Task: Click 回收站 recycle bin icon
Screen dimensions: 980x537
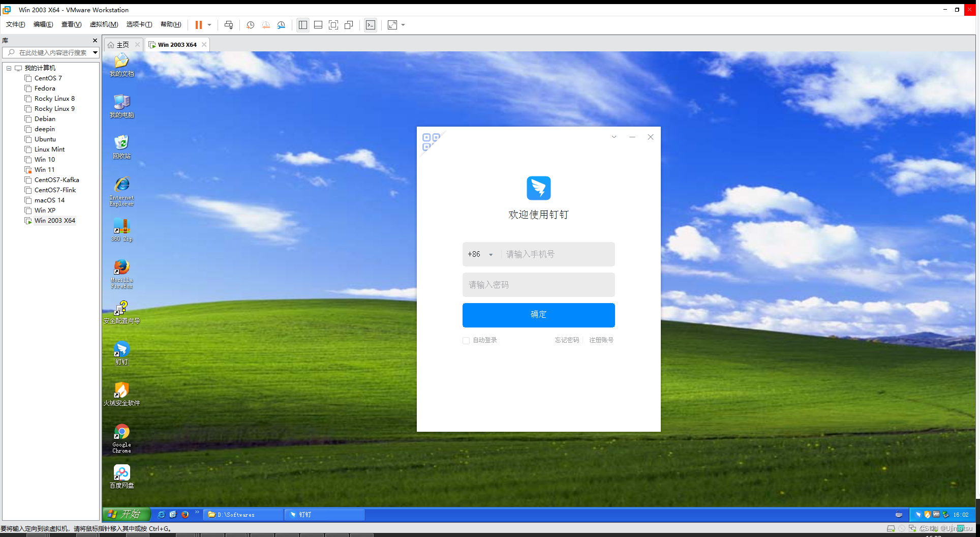Action: [121, 147]
